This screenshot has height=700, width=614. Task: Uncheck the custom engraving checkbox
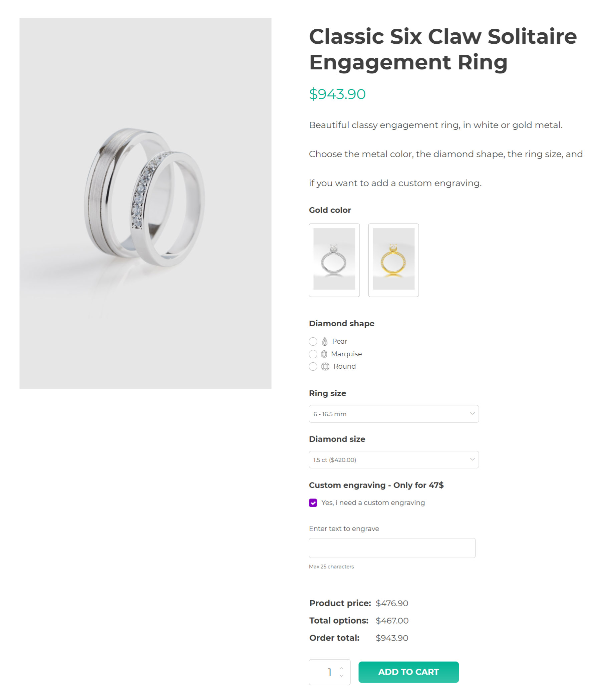[x=313, y=503]
